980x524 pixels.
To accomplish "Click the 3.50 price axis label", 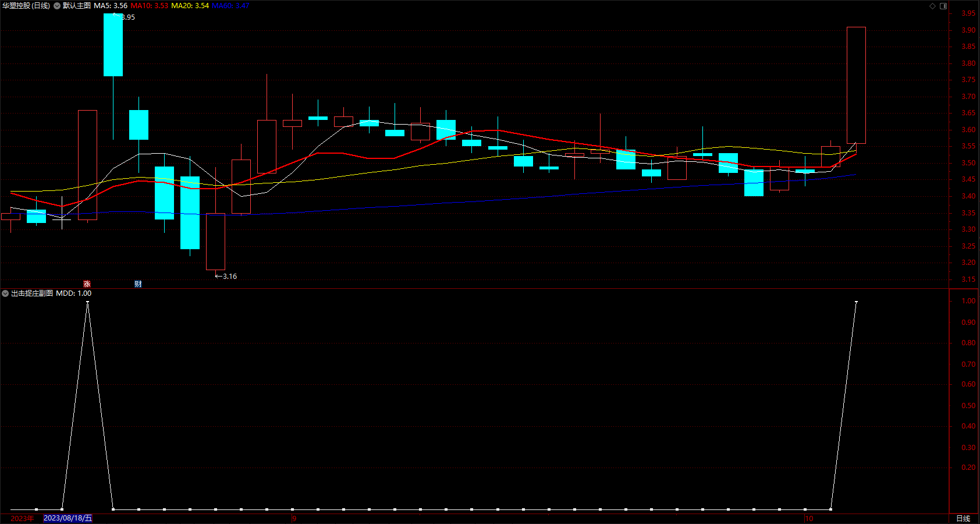I will point(968,163).
